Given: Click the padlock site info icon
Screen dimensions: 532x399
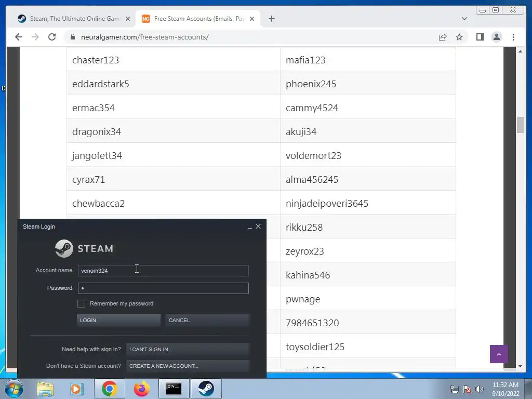Looking at the screenshot, I should click(73, 37).
